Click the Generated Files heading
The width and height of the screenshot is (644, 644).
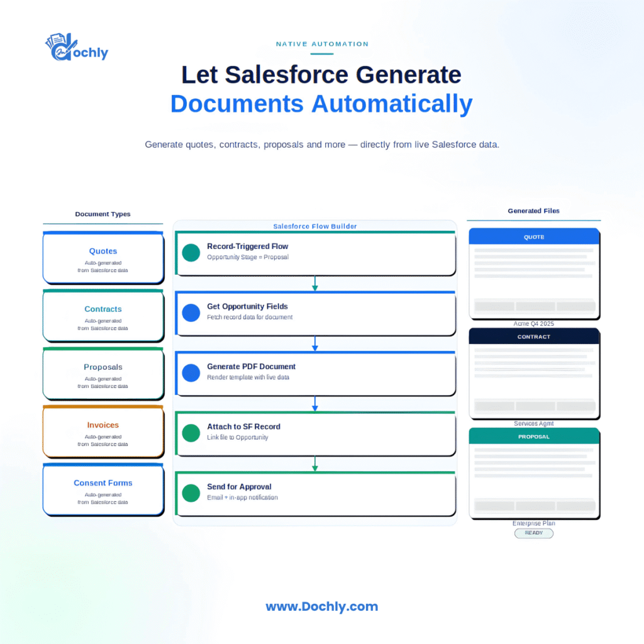[533, 211]
